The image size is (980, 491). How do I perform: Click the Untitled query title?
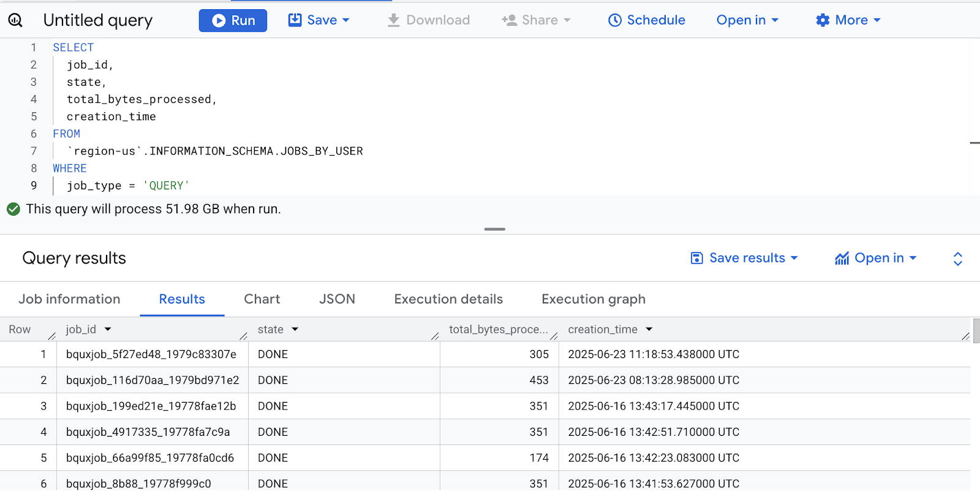click(x=98, y=20)
